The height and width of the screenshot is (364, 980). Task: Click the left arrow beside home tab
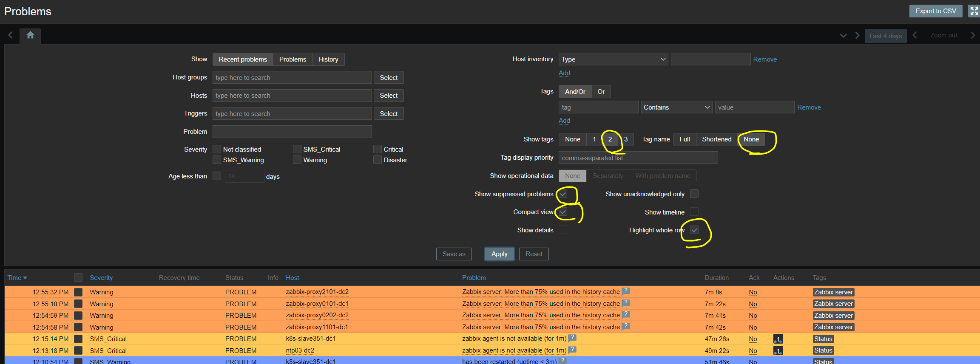coord(11,35)
